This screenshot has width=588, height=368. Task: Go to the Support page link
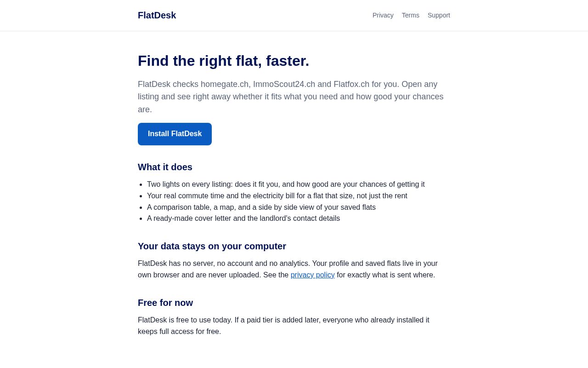tap(439, 15)
